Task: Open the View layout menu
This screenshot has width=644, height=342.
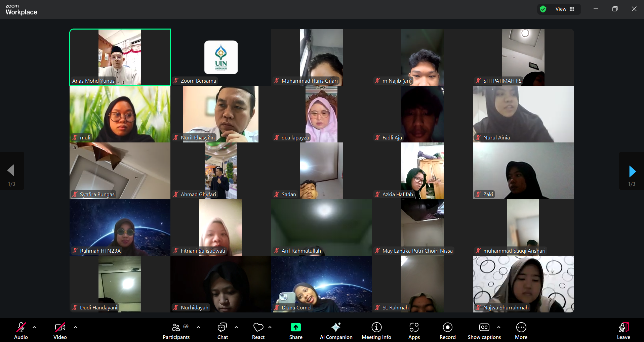Action: click(565, 9)
